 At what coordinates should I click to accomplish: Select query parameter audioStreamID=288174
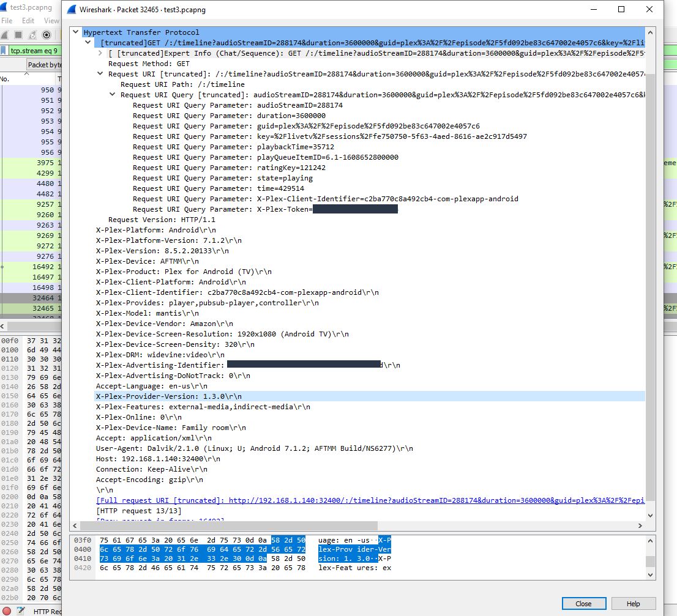coord(238,105)
